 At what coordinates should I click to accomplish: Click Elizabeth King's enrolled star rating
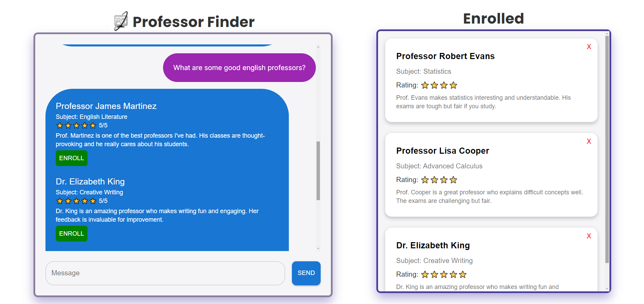tap(444, 274)
